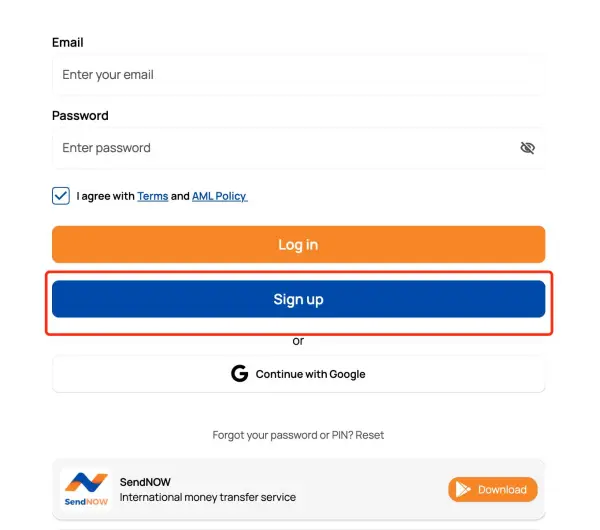Open the Terms link
Screen dimensions: 600x530
[152, 196]
